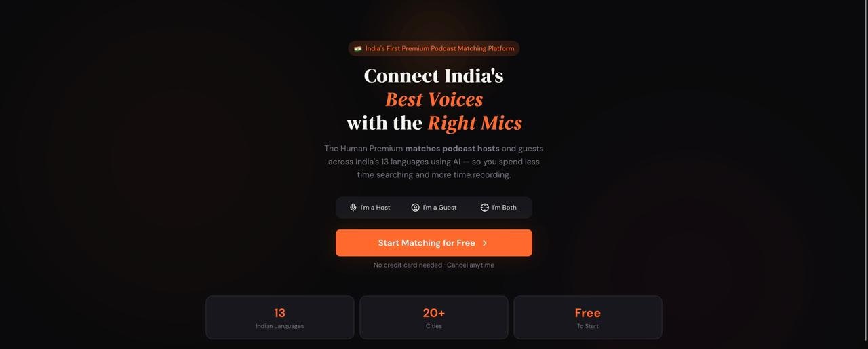
Task: Click the Indian flag icon in badge
Action: 357,49
